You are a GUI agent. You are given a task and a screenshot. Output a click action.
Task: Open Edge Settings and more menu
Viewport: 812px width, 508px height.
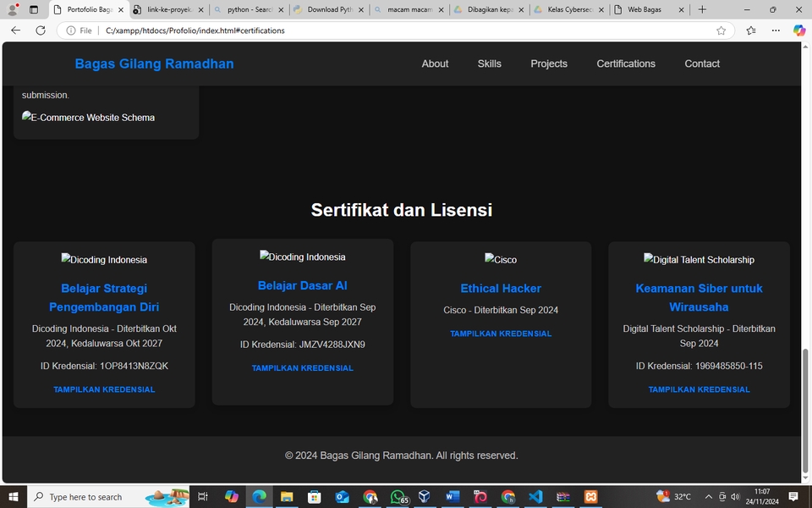776,30
